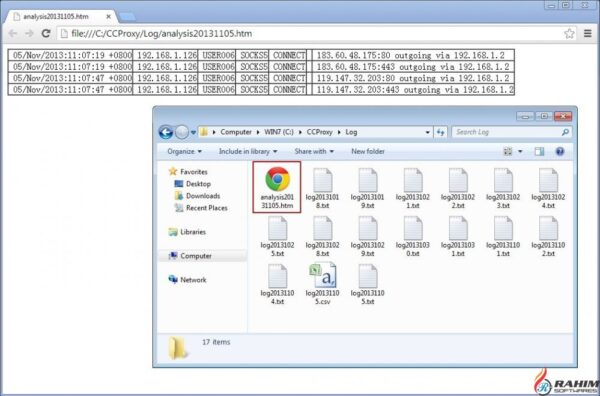Open the Include in library menu

[248, 152]
